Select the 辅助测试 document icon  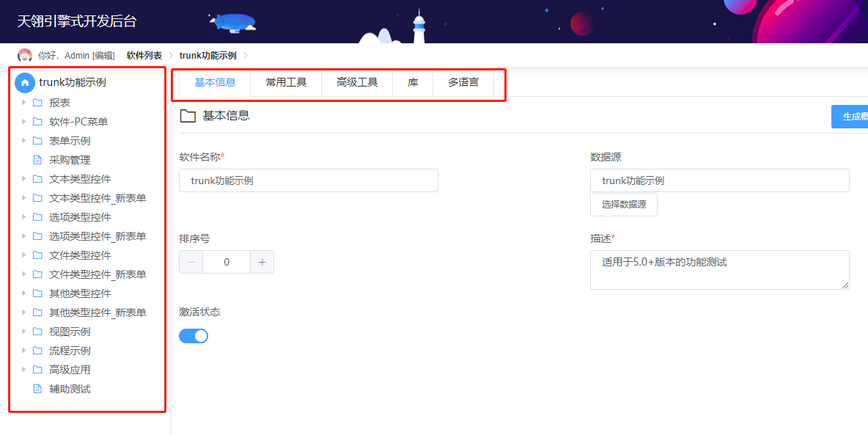coord(37,388)
